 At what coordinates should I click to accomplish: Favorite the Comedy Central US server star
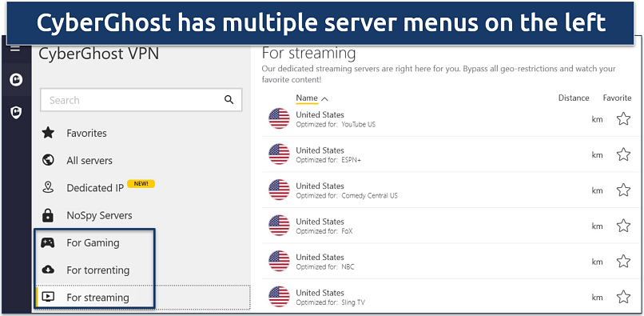coord(623,190)
